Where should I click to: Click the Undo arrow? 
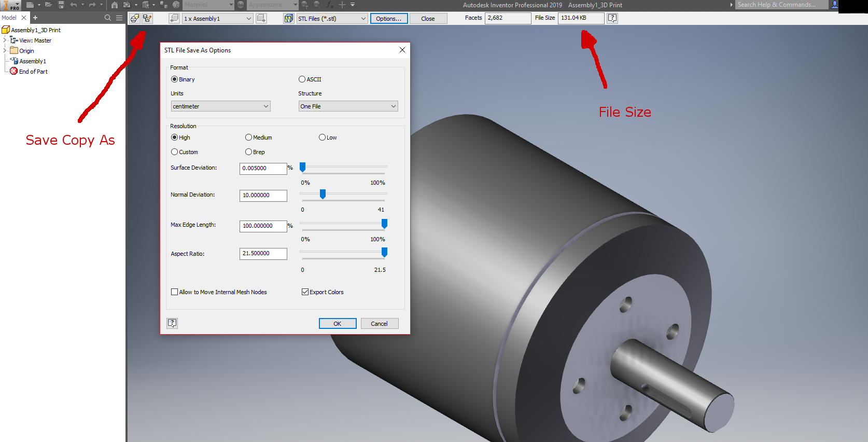click(74, 5)
